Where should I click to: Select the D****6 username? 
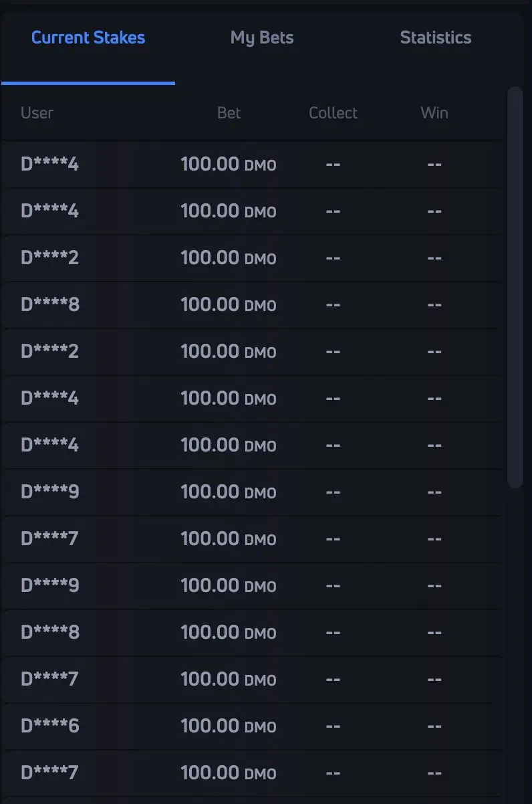tap(50, 726)
